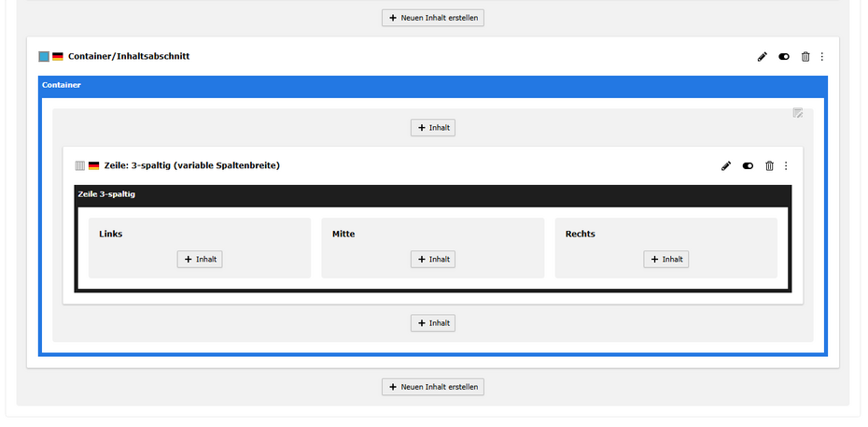The width and height of the screenshot is (868, 427).
Task: Edit the Container/Inhaltsabschnitt element with pencil icon
Action: tap(762, 57)
